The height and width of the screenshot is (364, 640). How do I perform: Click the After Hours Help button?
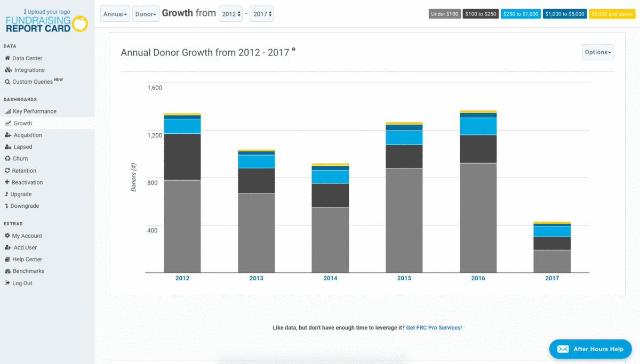(590, 349)
